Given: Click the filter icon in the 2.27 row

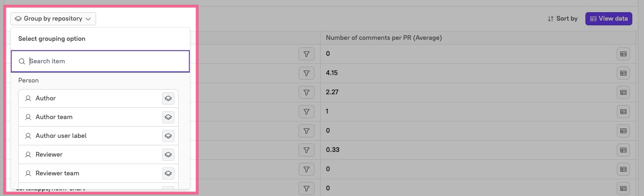Looking at the screenshot, I should (x=306, y=92).
